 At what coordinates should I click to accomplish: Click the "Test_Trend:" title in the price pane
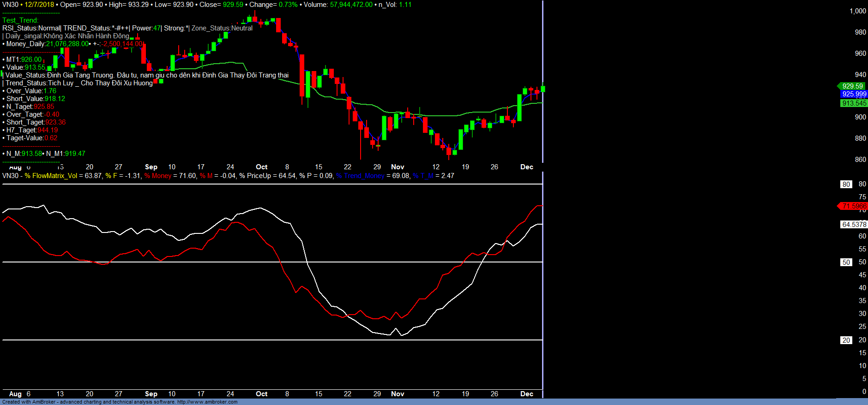point(20,20)
